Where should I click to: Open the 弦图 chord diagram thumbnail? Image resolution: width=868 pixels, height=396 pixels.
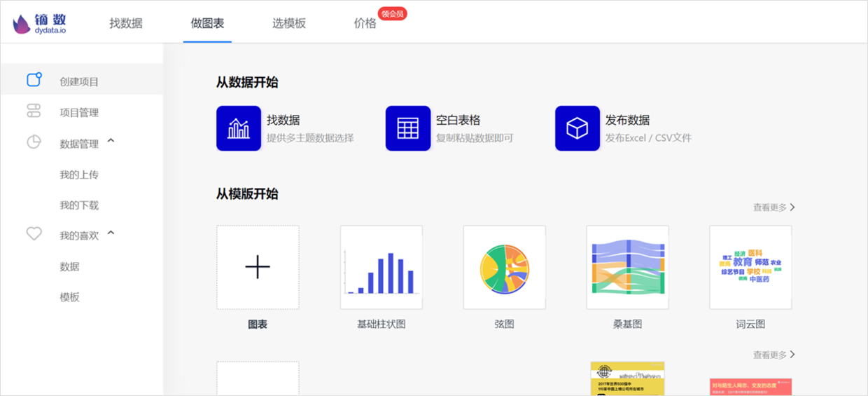tap(505, 267)
